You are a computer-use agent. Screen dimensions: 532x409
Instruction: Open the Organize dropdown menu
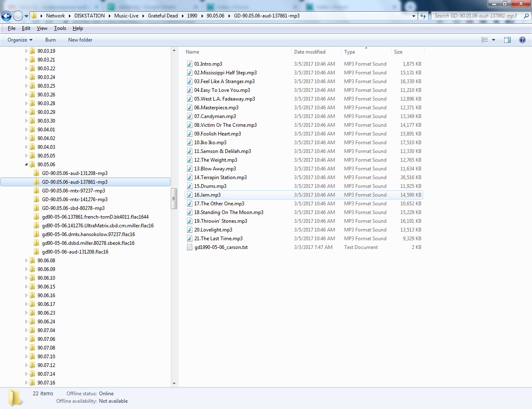(20, 40)
